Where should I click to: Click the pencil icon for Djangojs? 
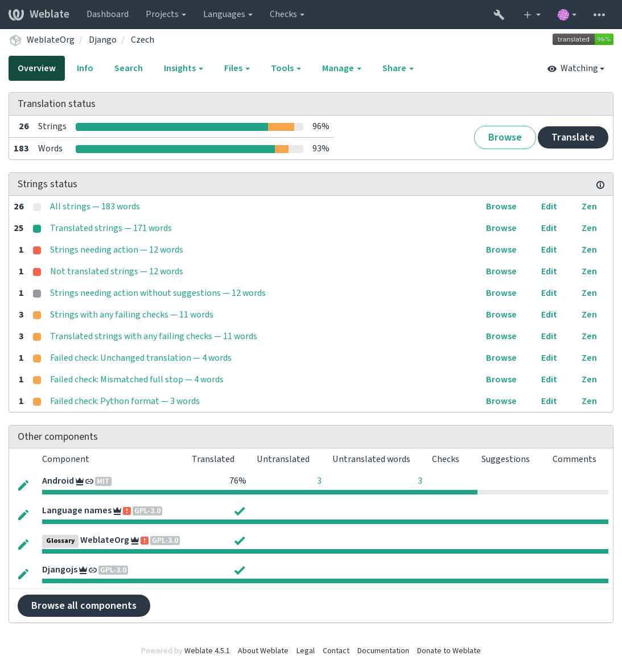[23, 574]
